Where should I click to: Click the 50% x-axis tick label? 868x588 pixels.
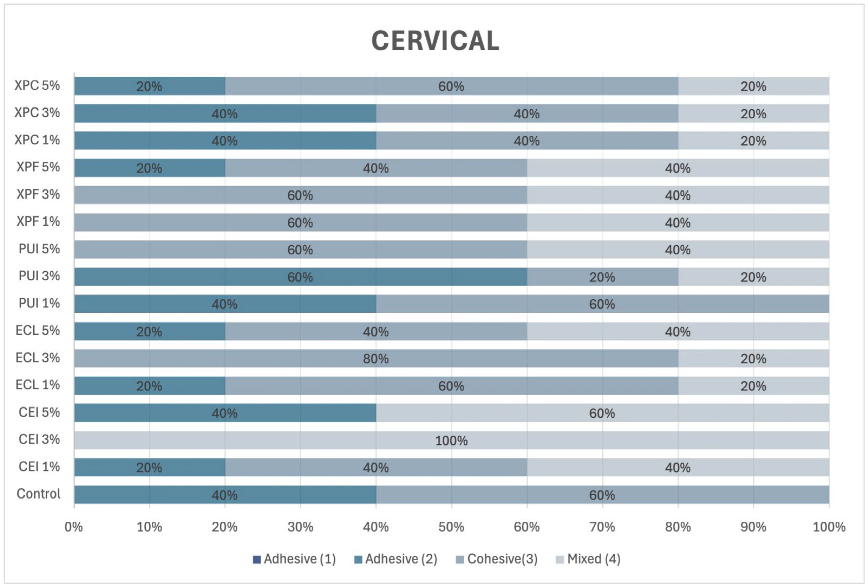coord(451,527)
